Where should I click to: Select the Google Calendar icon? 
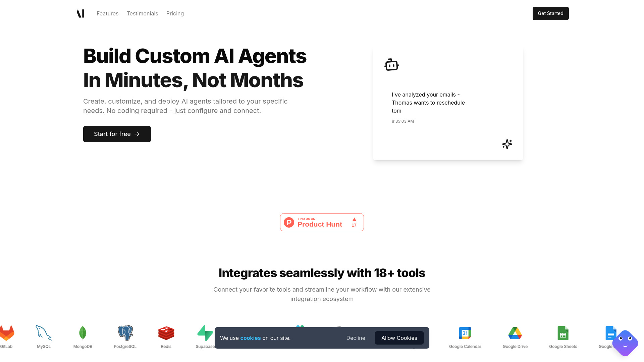point(465,333)
